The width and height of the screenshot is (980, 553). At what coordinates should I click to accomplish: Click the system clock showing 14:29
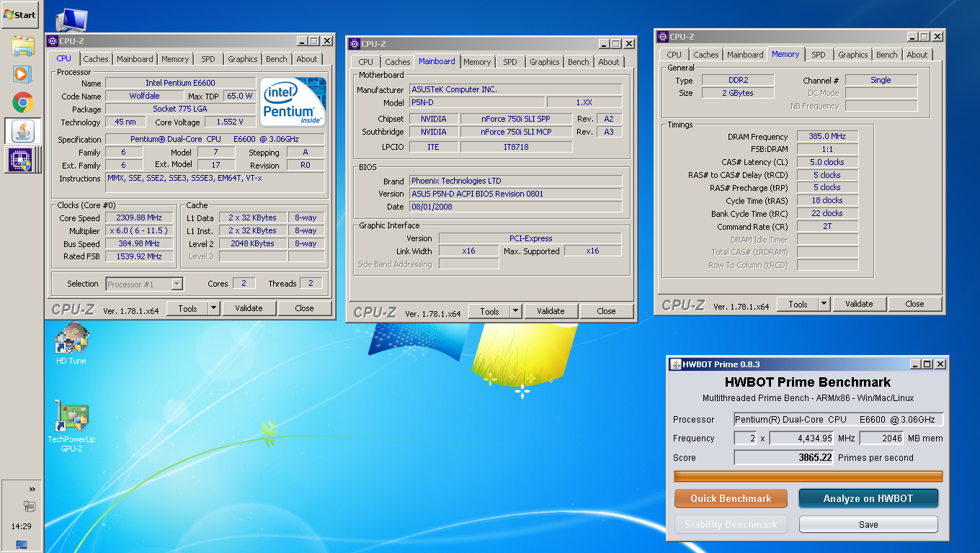(22, 527)
